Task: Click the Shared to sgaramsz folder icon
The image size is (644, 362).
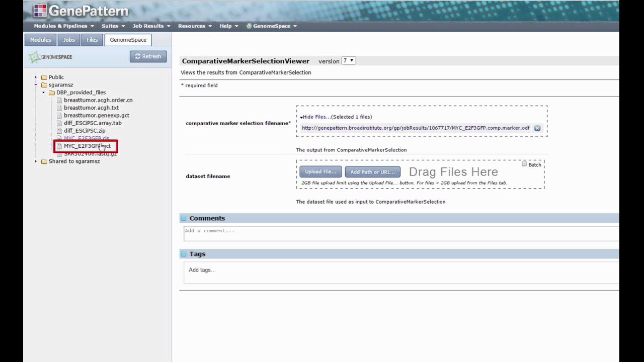Action: coord(44,161)
